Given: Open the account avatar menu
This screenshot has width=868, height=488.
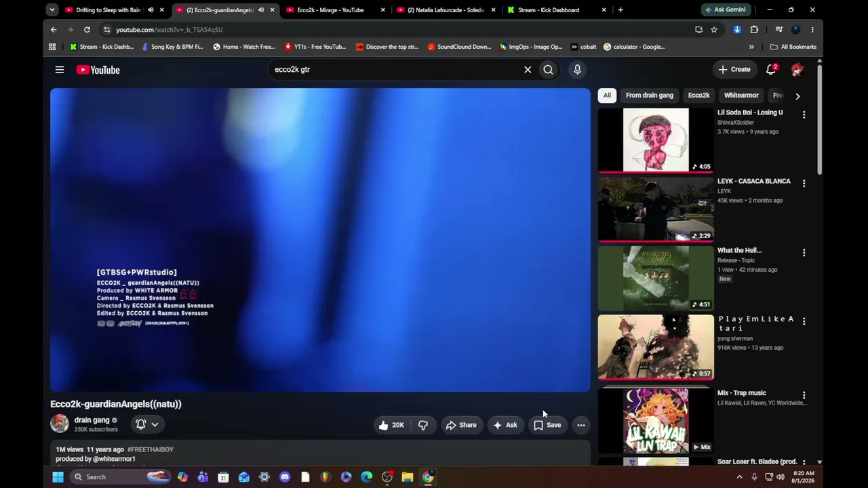Looking at the screenshot, I should [797, 69].
